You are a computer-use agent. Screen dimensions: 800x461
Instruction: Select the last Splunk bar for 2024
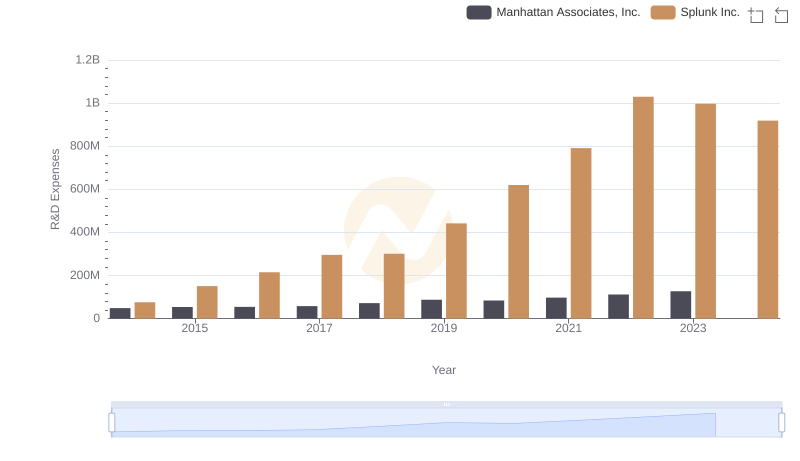(767, 219)
